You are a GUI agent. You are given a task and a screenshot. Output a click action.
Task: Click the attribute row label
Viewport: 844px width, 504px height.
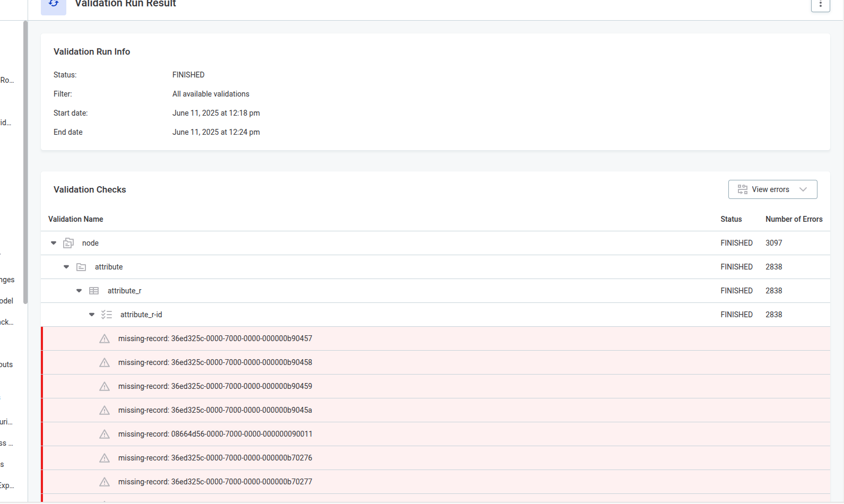[109, 267]
